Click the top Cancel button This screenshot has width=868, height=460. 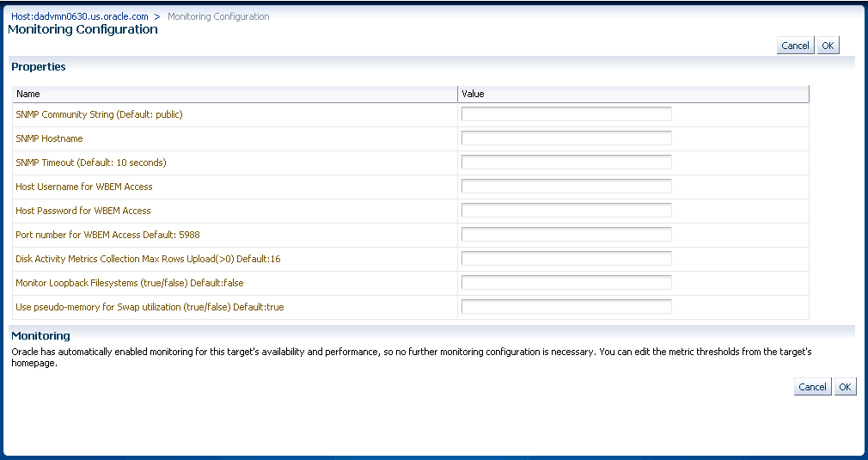[795, 46]
